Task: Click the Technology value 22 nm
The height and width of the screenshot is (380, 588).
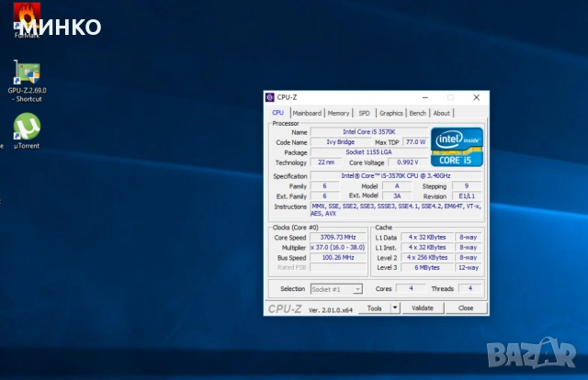Action: 326,162
